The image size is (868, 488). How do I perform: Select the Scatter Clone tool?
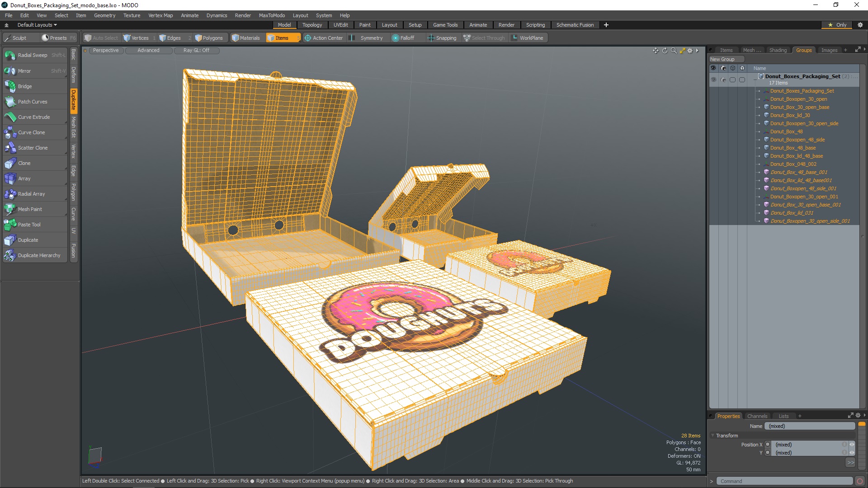[x=33, y=148]
